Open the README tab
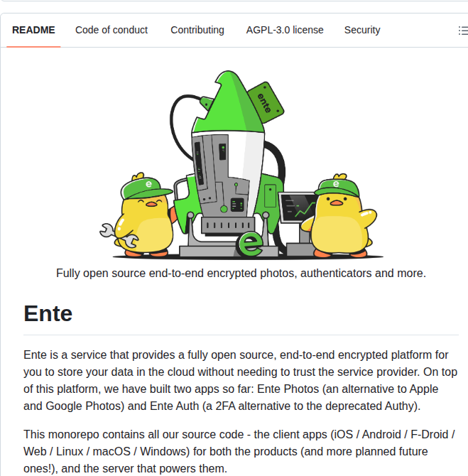 (x=33, y=30)
